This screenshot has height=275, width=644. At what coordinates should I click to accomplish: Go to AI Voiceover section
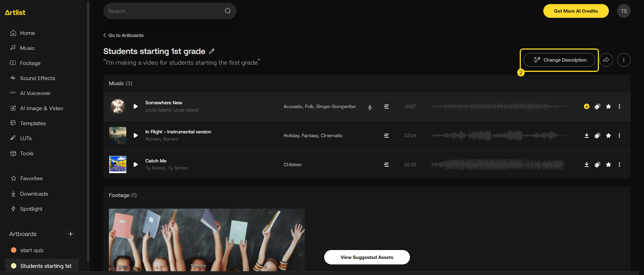click(35, 93)
